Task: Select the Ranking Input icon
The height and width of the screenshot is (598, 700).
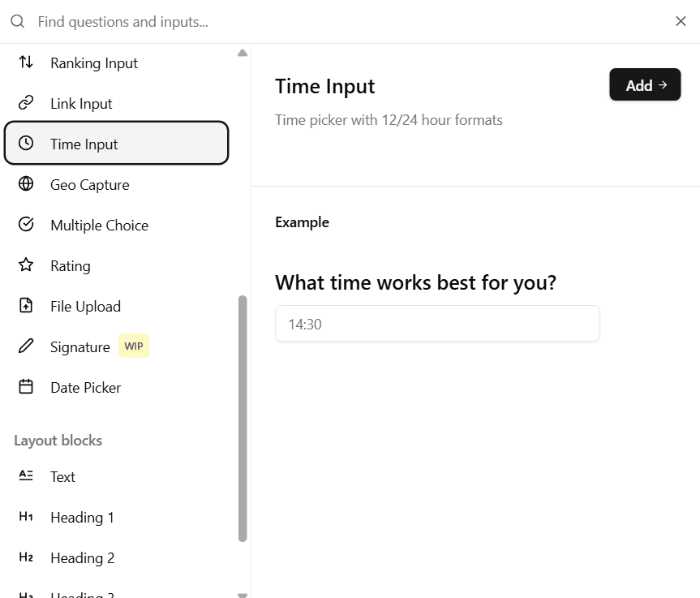Action: tap(26, 62)
